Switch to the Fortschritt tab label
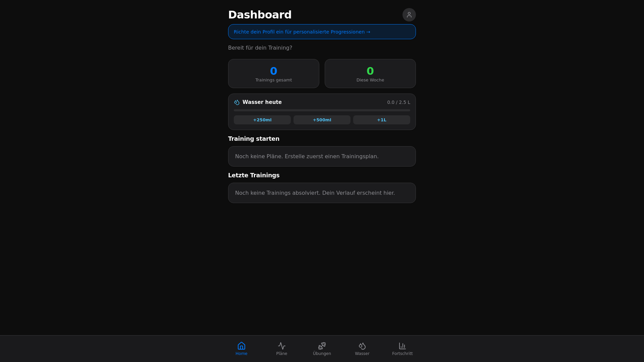 coord(402,354)
